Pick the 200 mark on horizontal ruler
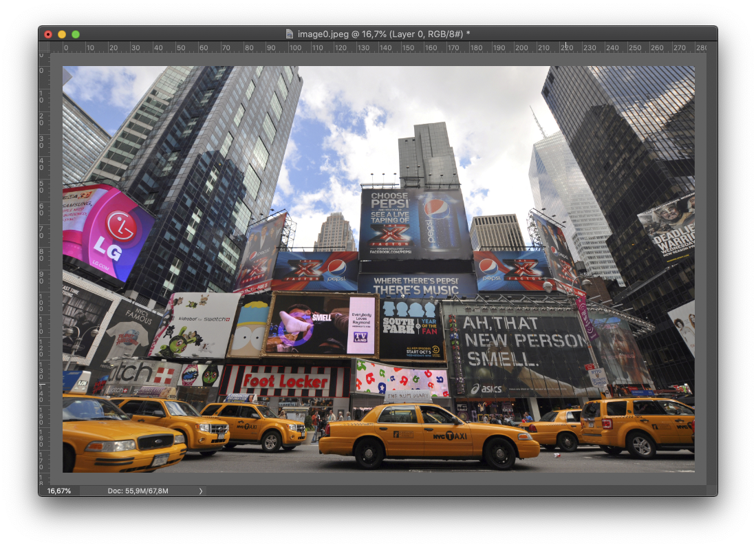 521,47
